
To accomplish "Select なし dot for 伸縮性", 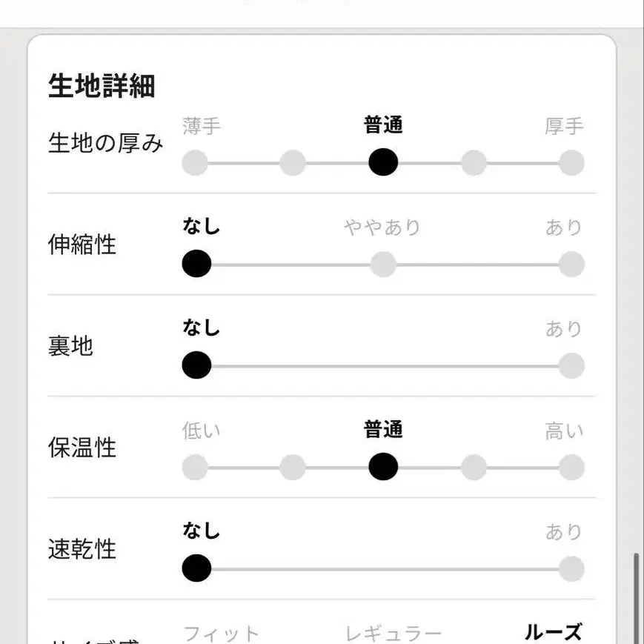I will pyautogui.click(x=196, y=264).
